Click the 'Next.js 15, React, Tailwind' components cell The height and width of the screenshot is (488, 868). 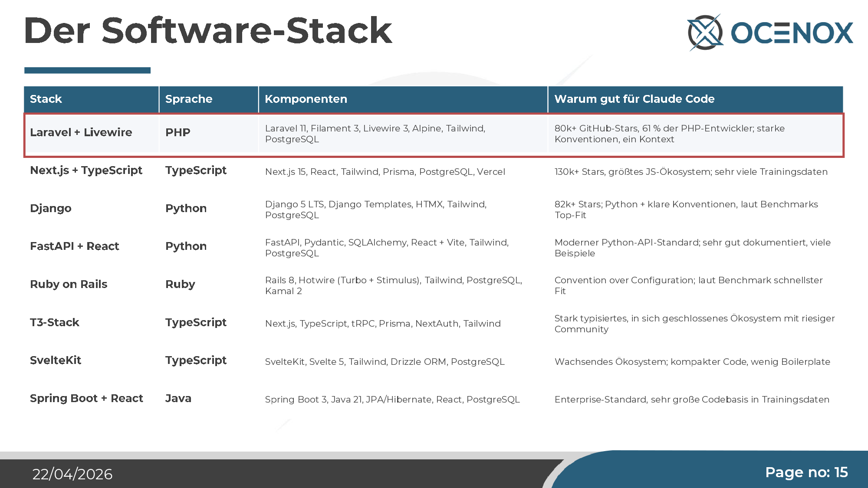(x=403, y=172)
